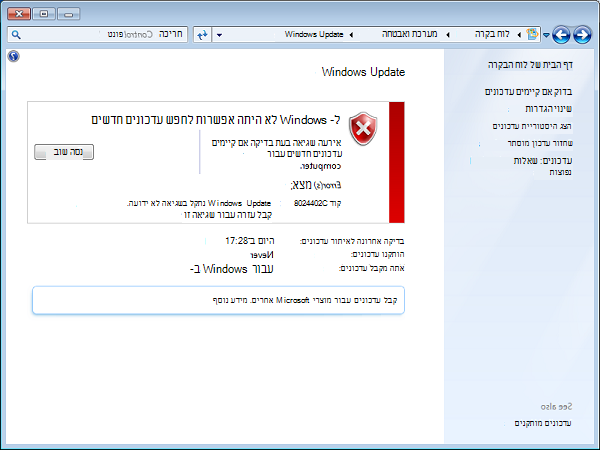
Task: Click the נסה שוב retry button
Action: pos(64,152)
